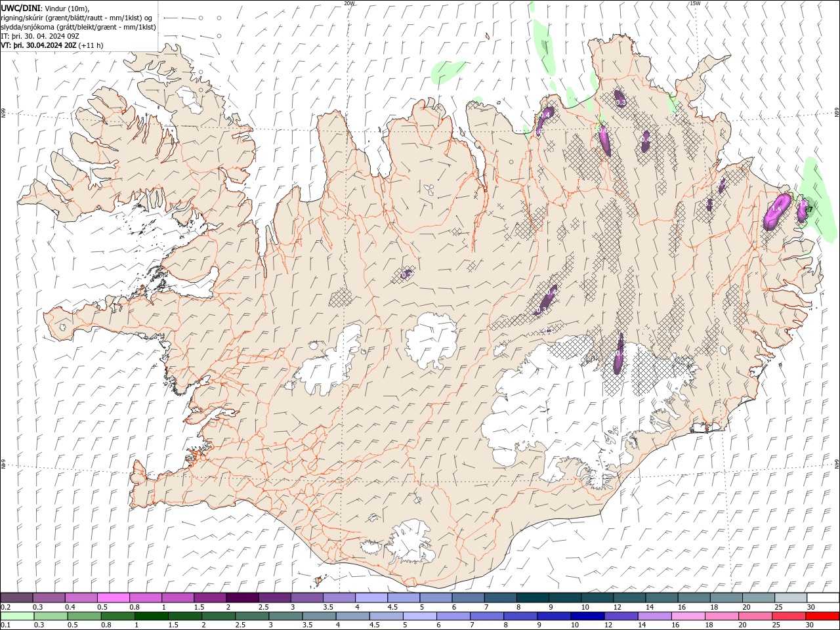
Task: Click the 15W longitude label
Action: coord(695,3)
